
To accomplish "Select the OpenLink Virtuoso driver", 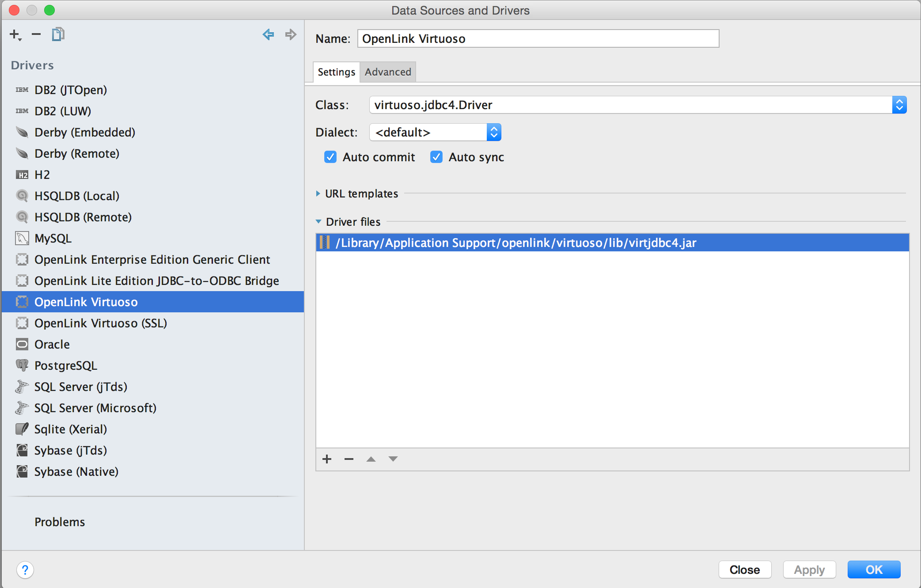I will [x=153, y=302].
